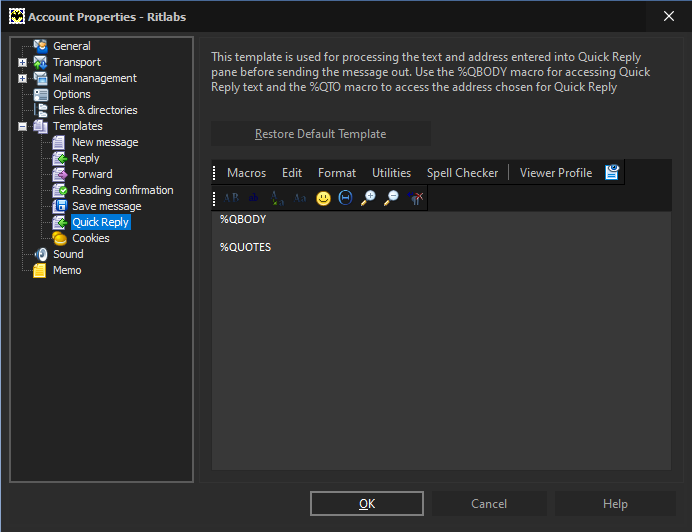
Task: Select the Forward template item
Action: 92,174
